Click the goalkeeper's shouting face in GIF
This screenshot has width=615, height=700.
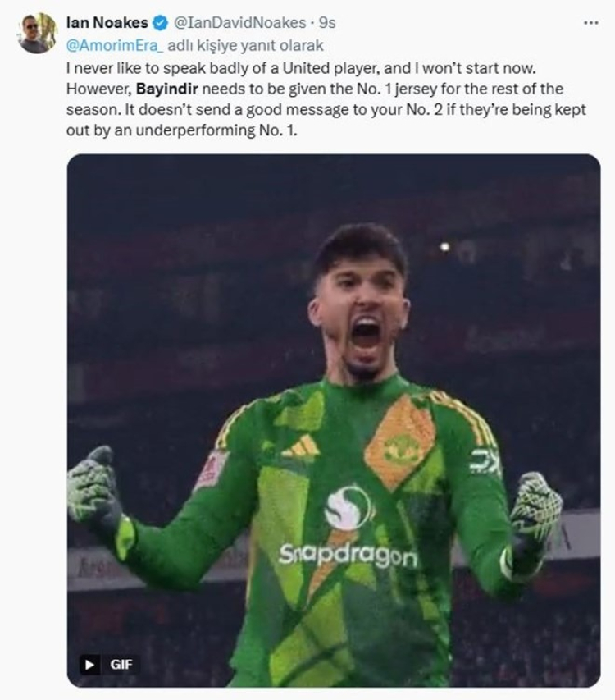[x=360, y=320]
